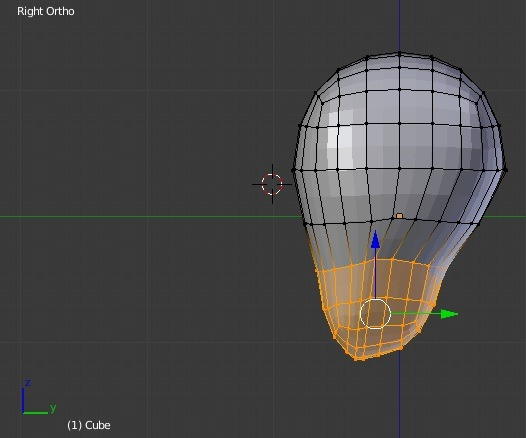Click the Right Ortho view label
Screen dimensions: 526x438
pyautogui.click(x=46, y=11)
